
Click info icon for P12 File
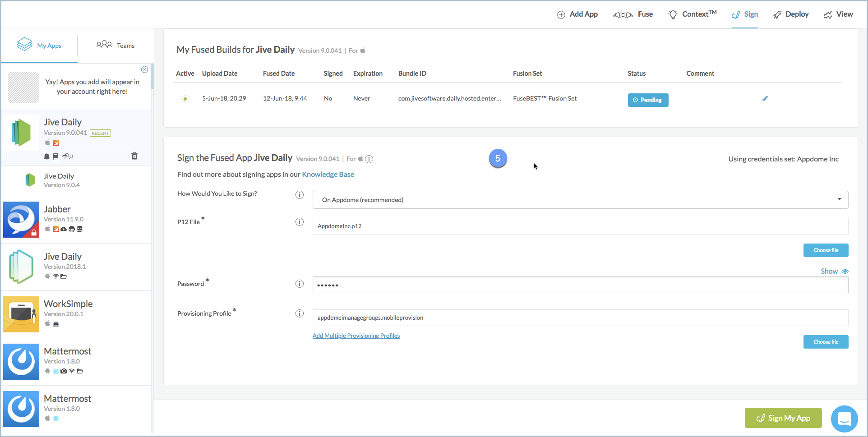(300, 222)
